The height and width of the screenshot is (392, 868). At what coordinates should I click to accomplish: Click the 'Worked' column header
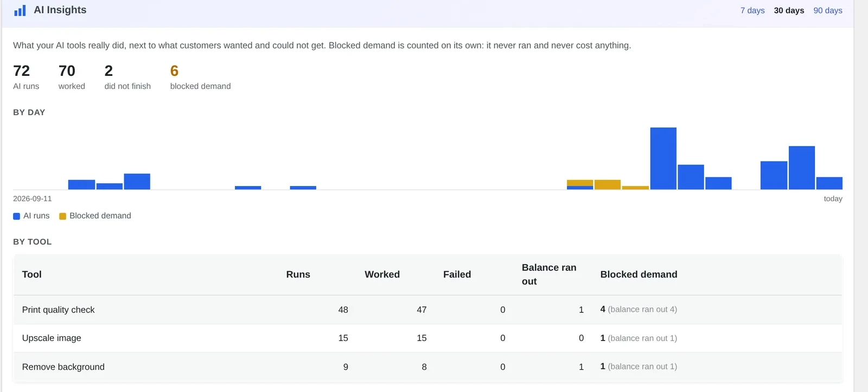point(382,274)
